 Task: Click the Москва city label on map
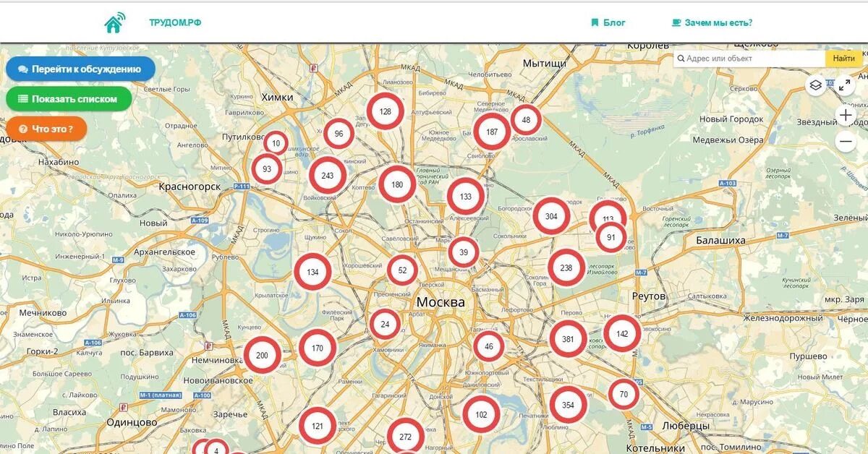click(441, 302)
